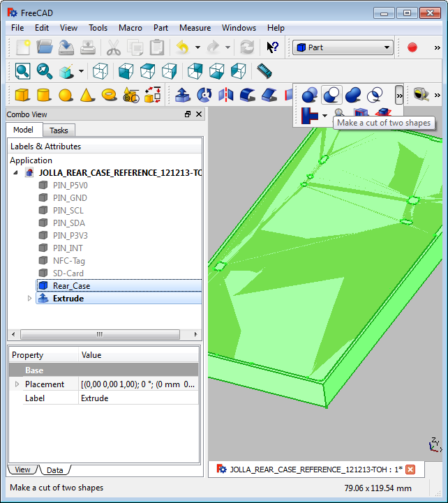Set bottom view

tap(217, 71)
